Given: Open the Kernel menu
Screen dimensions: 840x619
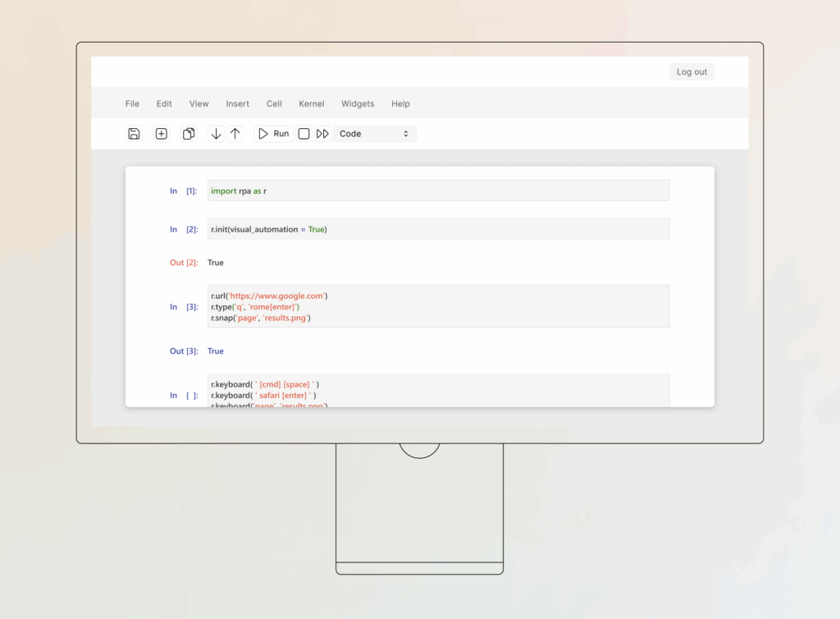Looking at the screenshot, I should click(311, 103).
